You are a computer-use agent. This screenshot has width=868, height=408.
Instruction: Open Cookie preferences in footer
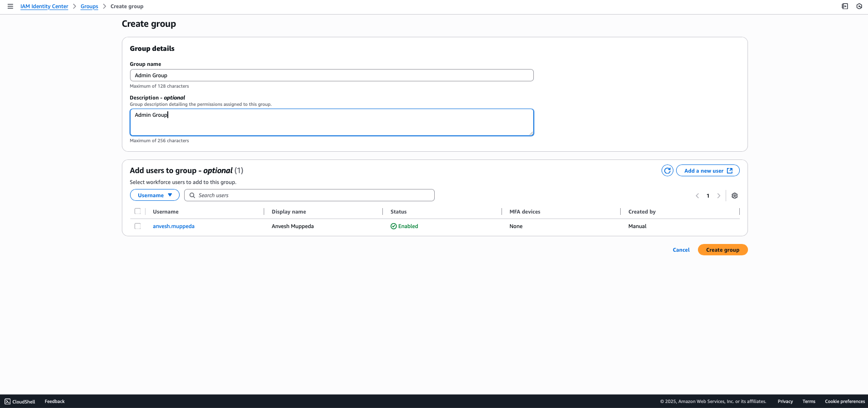tap(844, 402)
